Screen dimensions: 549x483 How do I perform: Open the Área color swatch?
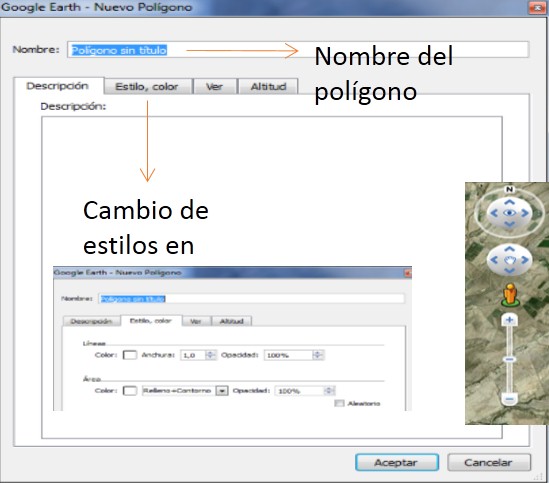pos(130,391)
